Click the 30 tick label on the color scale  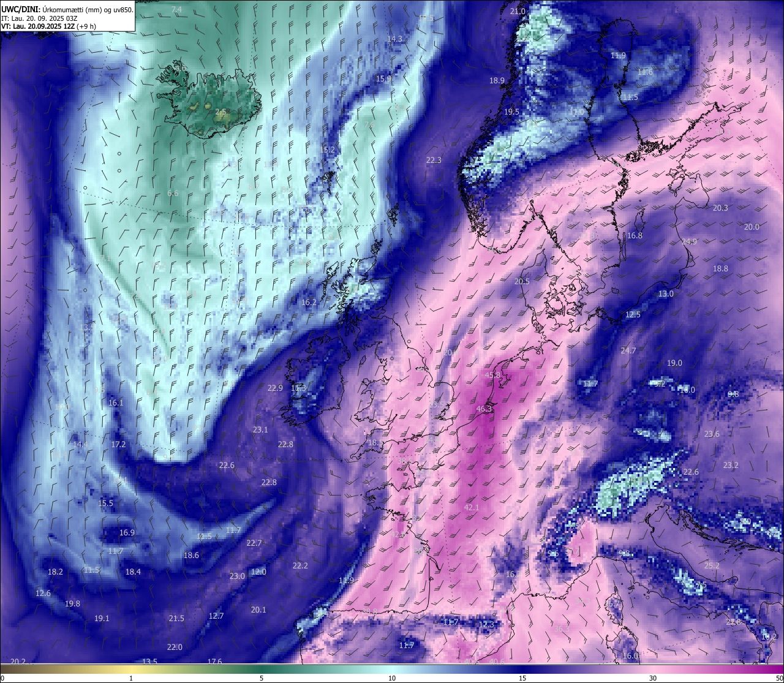pos(653,678)
